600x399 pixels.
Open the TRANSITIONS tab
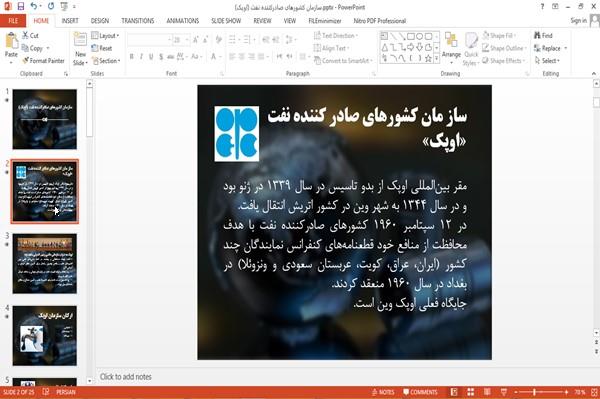[138, 21]
